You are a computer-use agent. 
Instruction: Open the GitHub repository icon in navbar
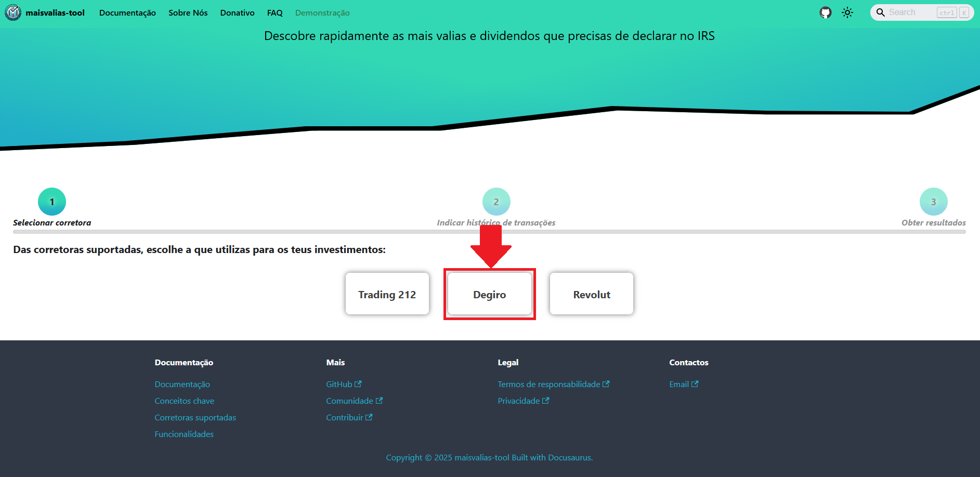tap(826, 12)
